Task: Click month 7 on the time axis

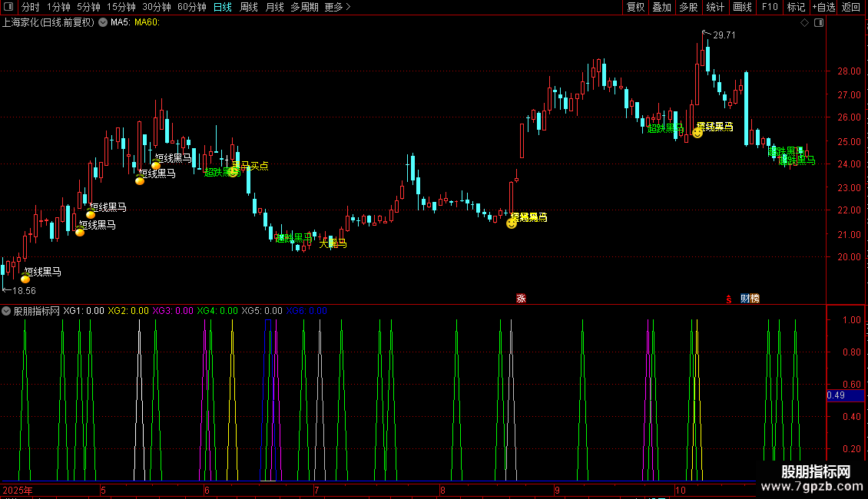Action: (316, 491)
